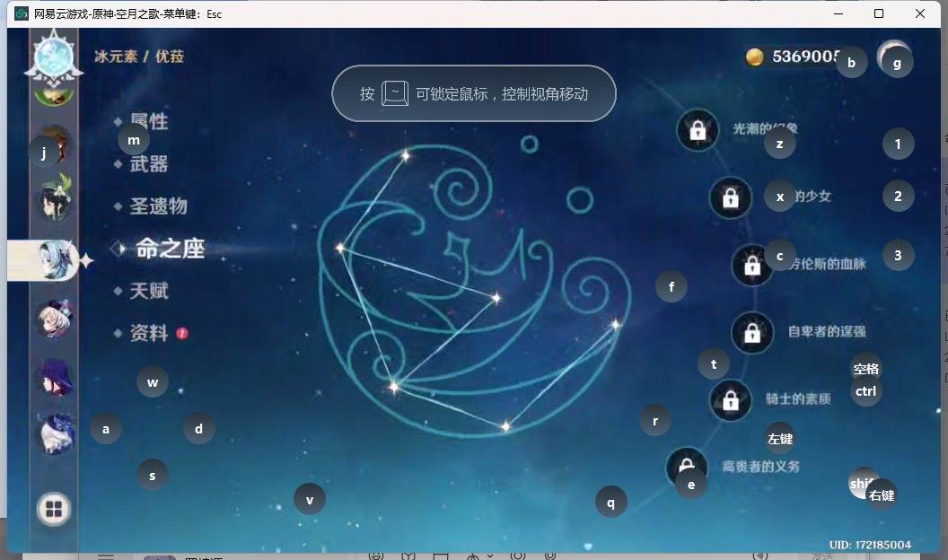Click the lock icon for 光潮的幻象 constellation
The height and width of the screenshot is (560, 948).
coord(698,130)
